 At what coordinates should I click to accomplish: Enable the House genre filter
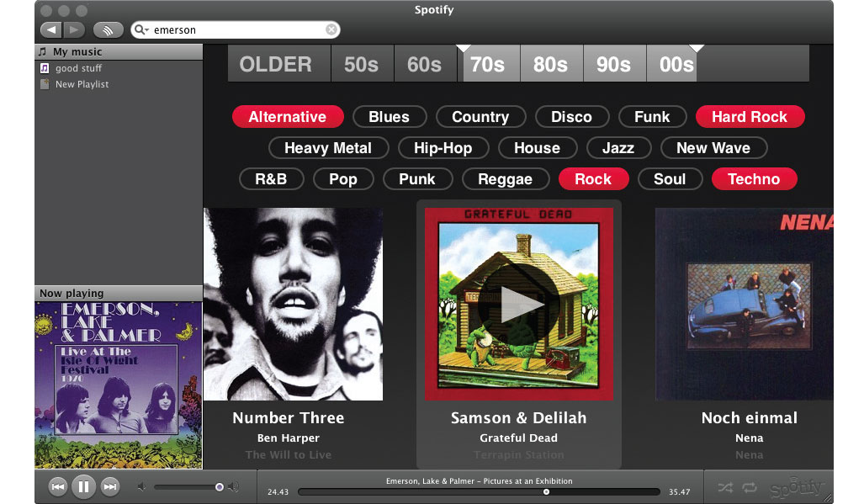coord(538,147)
